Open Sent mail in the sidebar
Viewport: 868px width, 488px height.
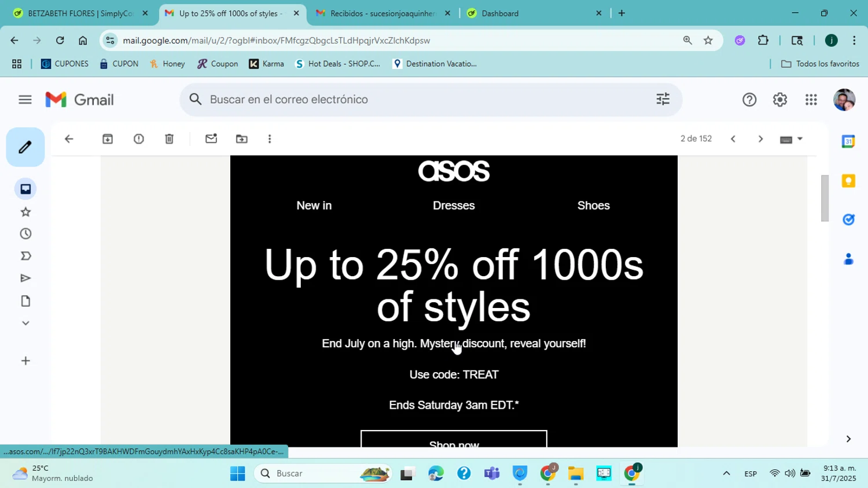tap(25, 278)
